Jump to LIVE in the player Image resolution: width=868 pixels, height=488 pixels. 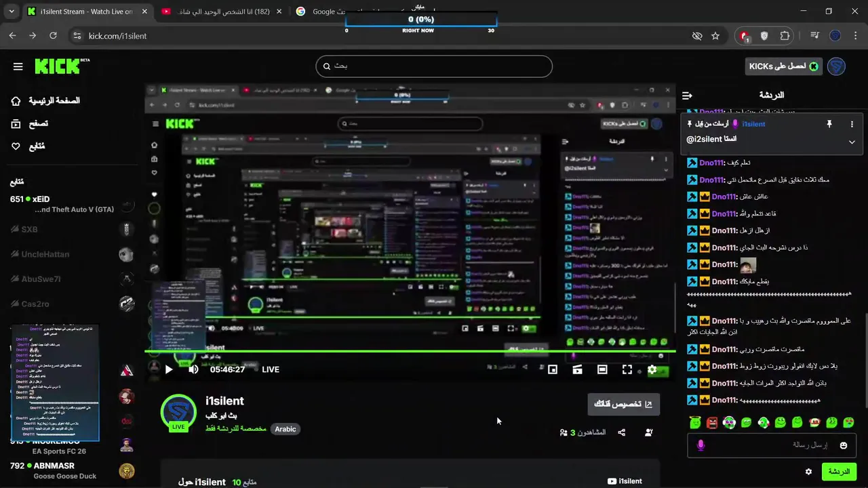(x=271, y=369)
